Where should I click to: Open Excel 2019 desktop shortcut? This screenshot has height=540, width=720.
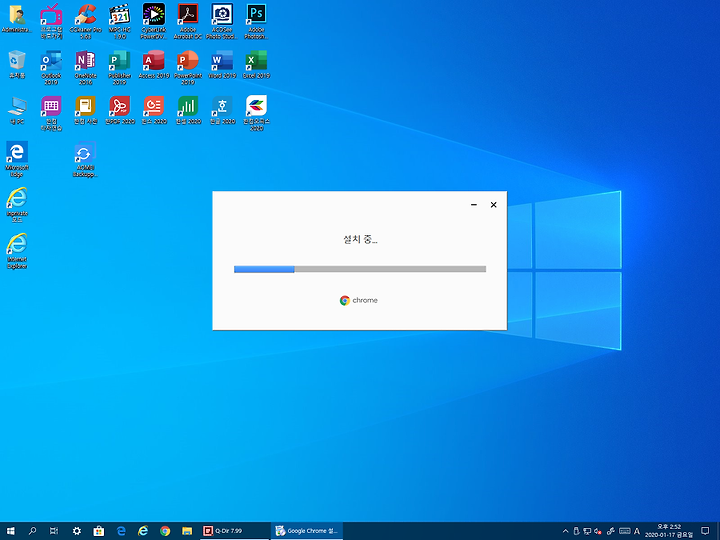click(x=256, y=64)
